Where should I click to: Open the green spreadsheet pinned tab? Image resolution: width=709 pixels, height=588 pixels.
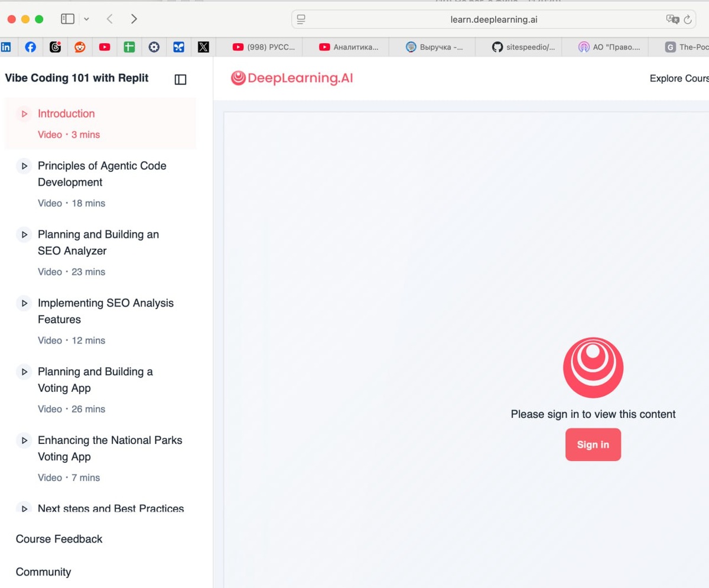tap(129, 47)
